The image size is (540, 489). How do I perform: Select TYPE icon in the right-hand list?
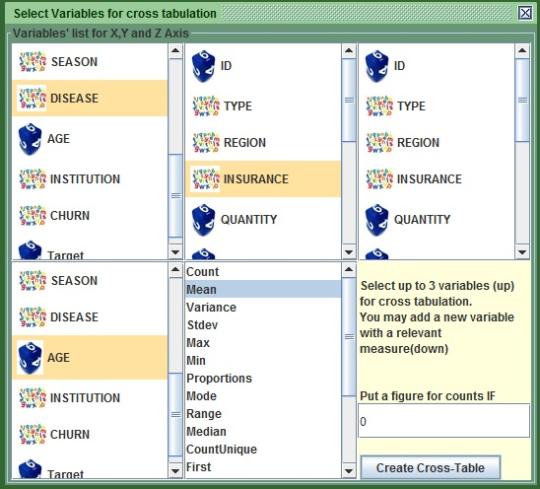379,106
